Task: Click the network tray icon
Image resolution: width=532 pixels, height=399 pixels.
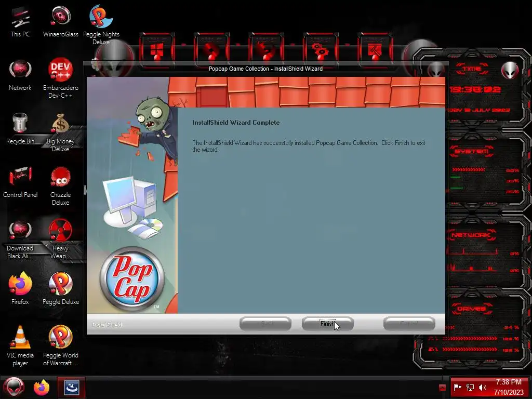Action: 470,388
